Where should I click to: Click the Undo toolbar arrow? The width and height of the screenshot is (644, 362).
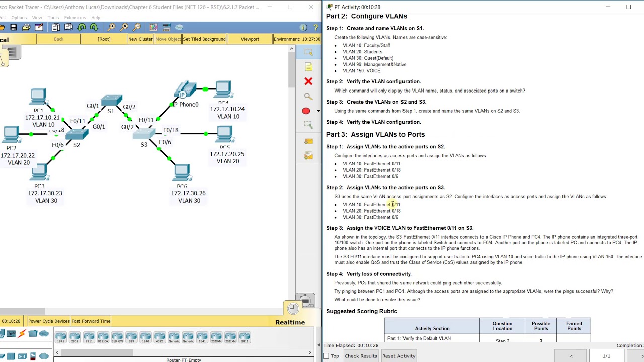pos(82,27)
